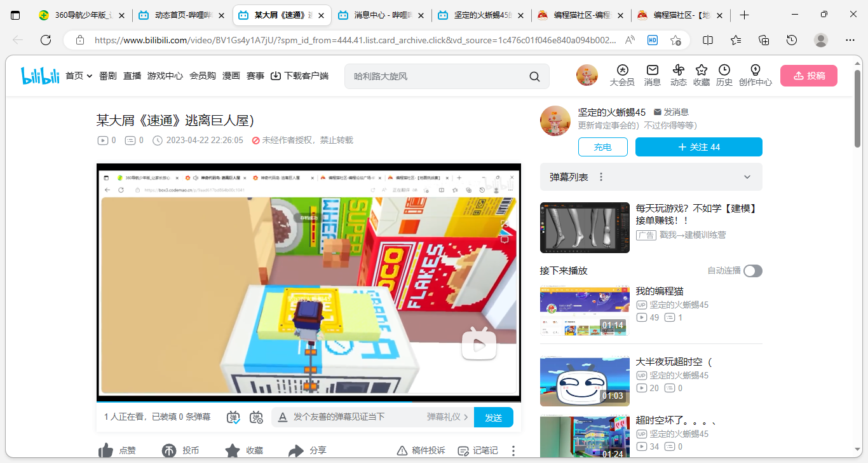Click the 分享 share arrow icon

click(x=295, y=450)
